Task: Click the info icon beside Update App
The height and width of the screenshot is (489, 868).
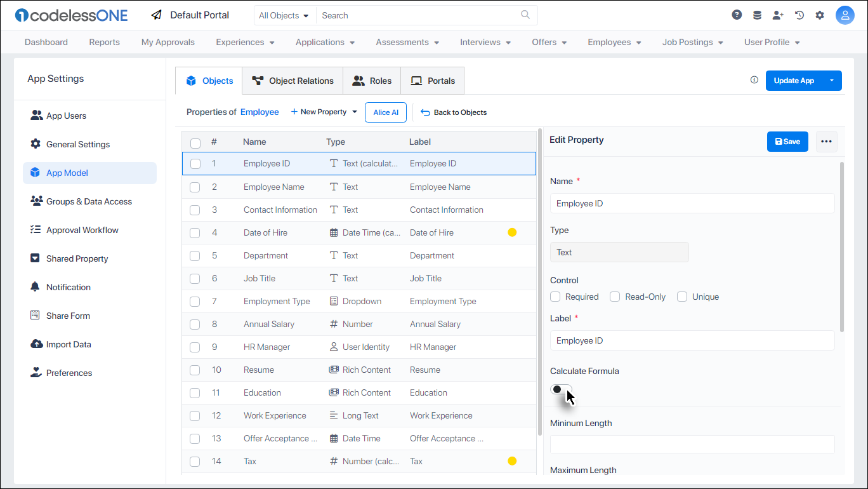Action: pos(754,80)
